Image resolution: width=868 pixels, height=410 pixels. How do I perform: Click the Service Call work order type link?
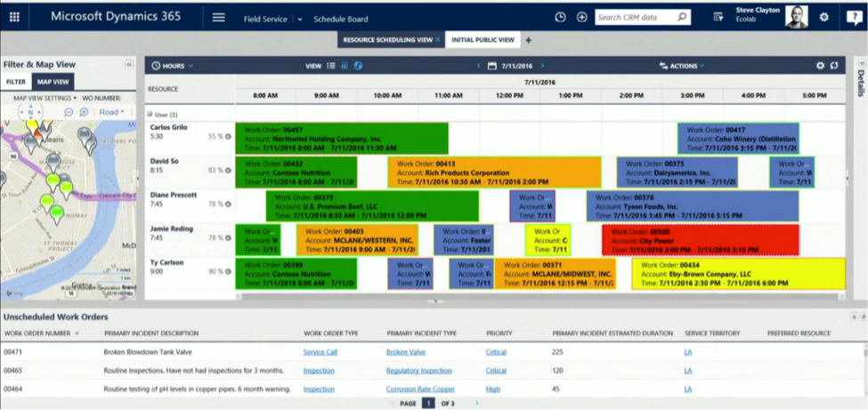320,352
